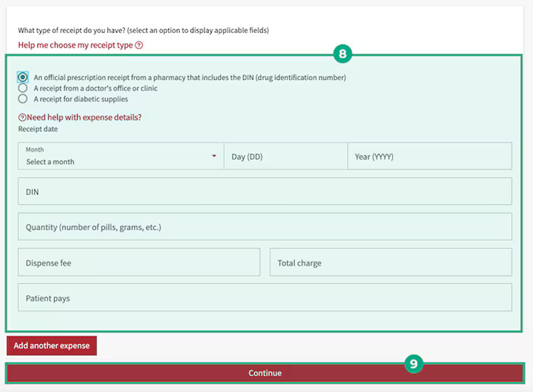Click into the DIN field
Image resolution: width=533 pixels, height=392 pixels.
tap(265, 191)
